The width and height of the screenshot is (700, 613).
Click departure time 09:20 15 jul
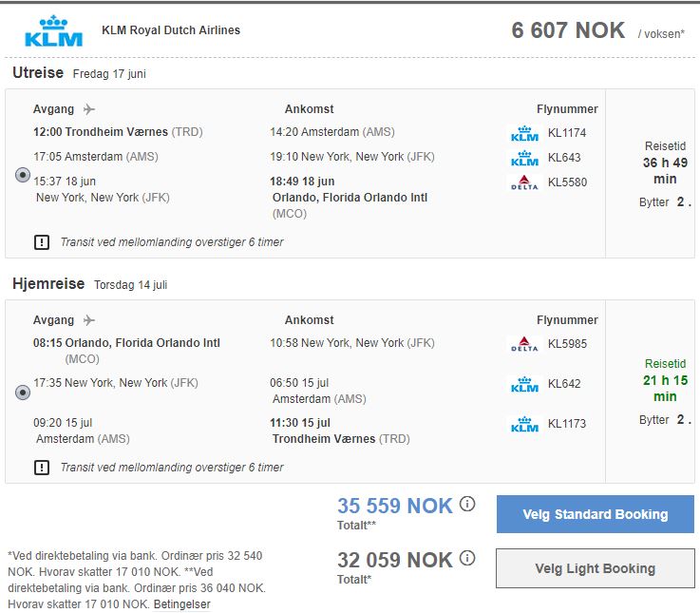click(x=63, y=423)
